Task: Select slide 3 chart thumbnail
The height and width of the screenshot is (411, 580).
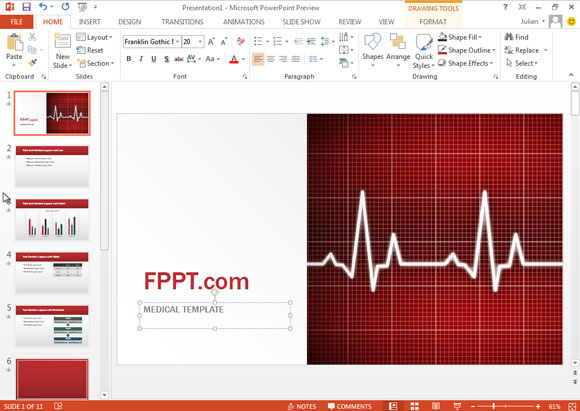Action: [52, 220]
